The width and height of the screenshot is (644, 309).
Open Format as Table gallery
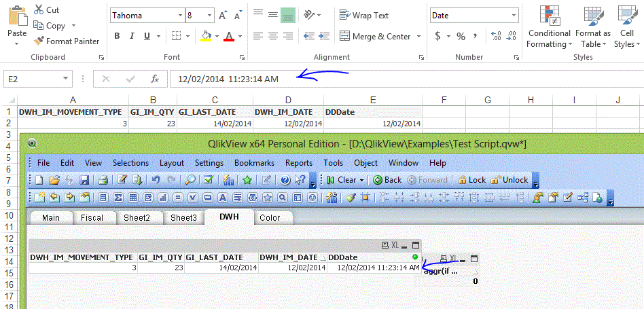point(592,26)
